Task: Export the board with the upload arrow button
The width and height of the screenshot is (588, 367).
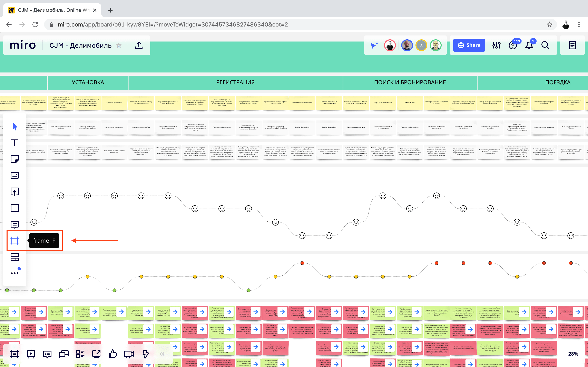Action: 139,45
